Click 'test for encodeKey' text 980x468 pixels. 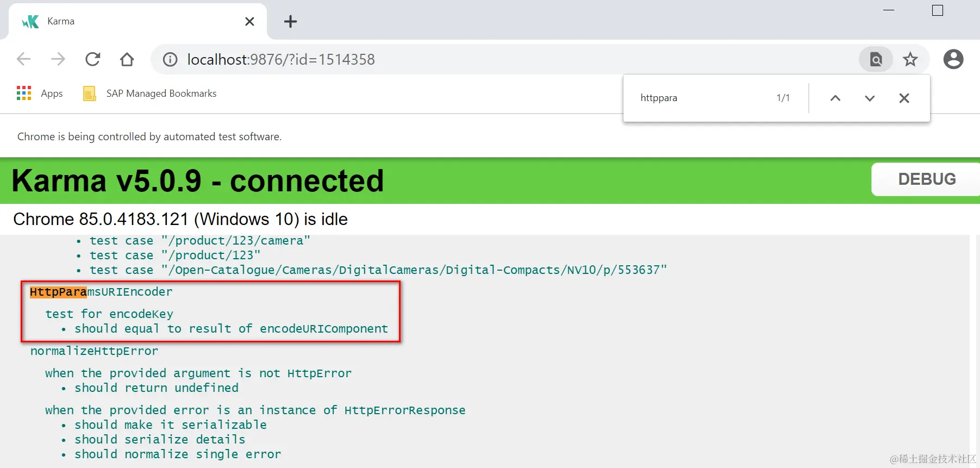pos(109,314)
